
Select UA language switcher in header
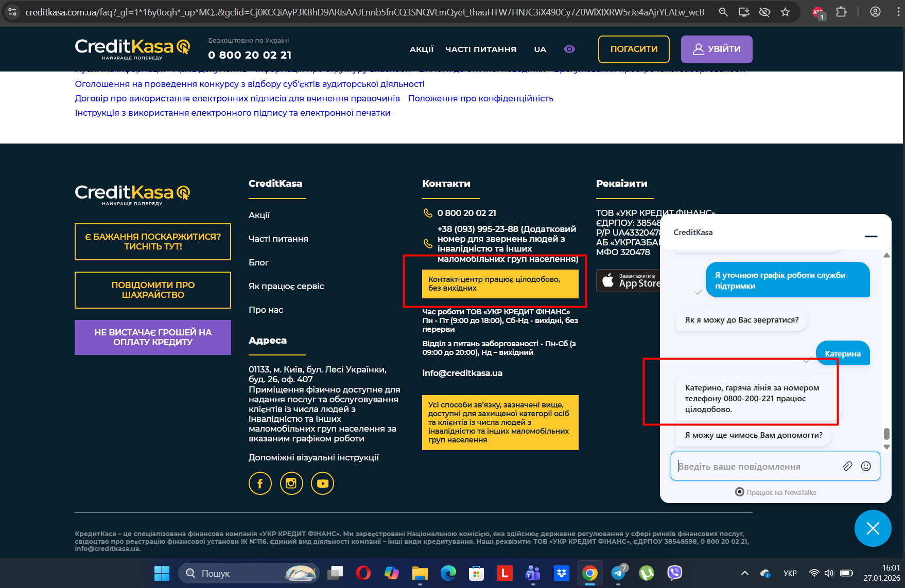[540, 49]
